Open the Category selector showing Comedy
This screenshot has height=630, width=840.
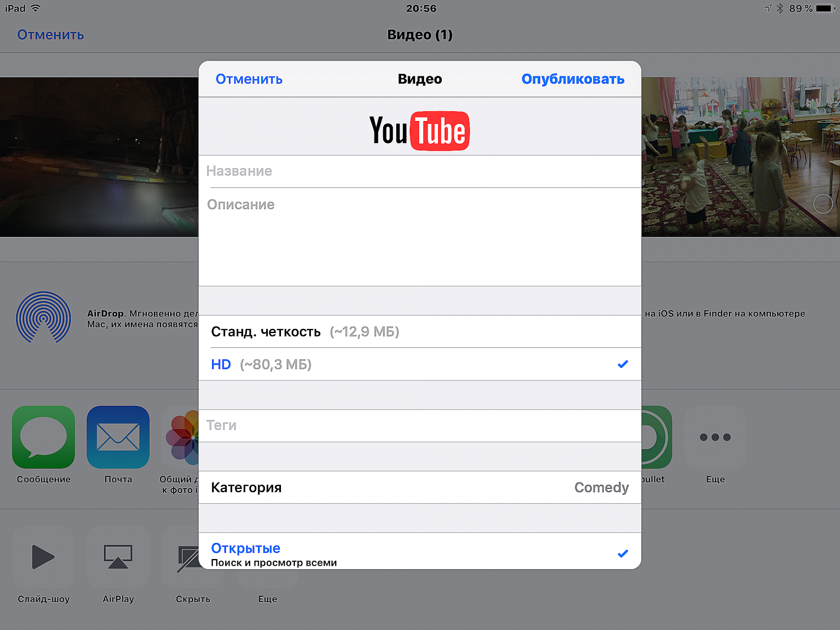pyautogui.click(x=420, y=487)
